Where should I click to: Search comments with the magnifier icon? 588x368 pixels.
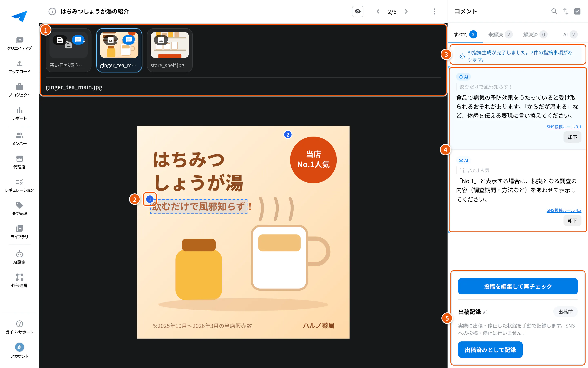(x=554, y=11)
